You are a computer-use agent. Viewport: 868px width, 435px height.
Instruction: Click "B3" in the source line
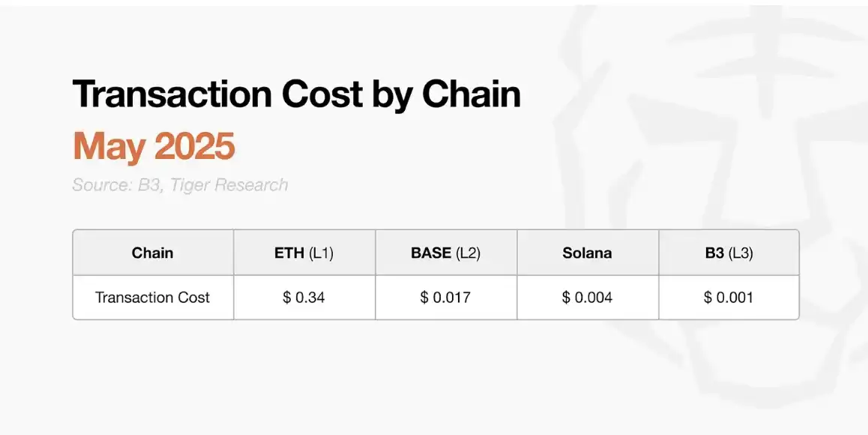[149, 185]
